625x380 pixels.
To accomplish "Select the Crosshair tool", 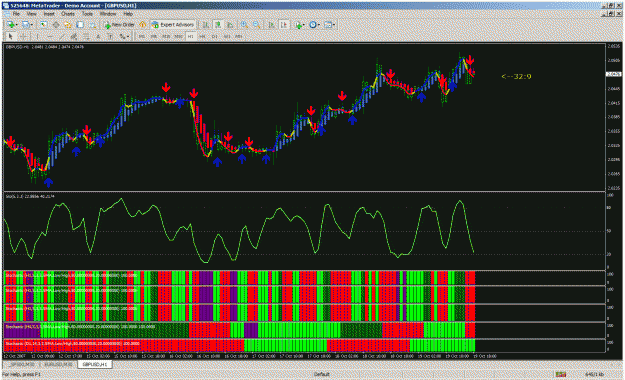I will [x=23, y=36].
